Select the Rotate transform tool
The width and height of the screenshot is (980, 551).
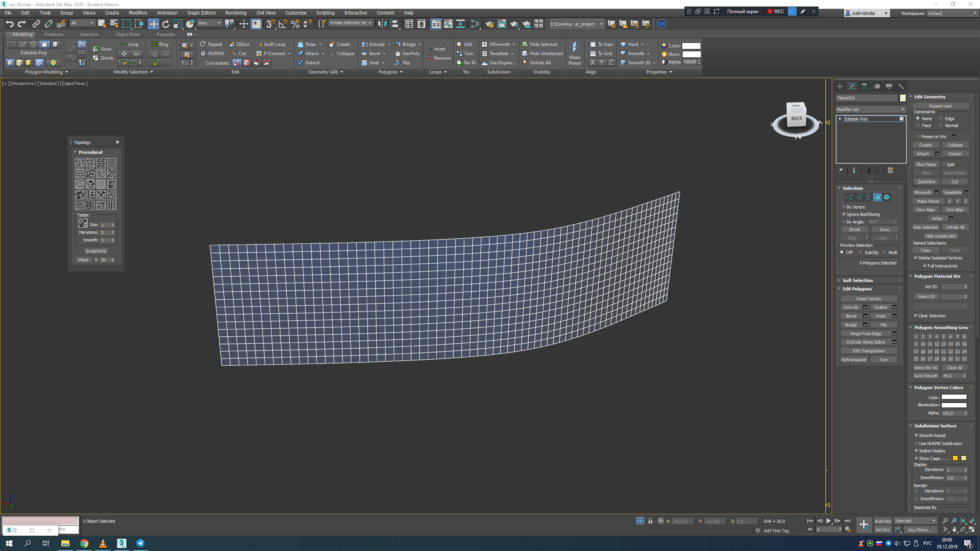click(165, 24)
